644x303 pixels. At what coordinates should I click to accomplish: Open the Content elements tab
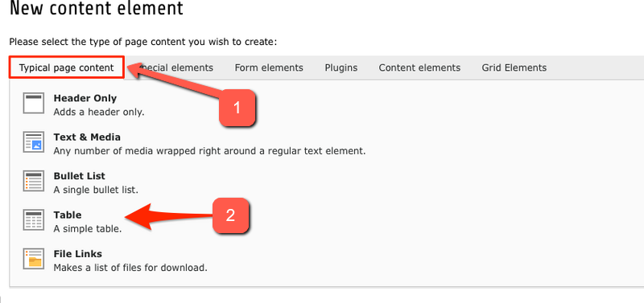coord(419,68)
